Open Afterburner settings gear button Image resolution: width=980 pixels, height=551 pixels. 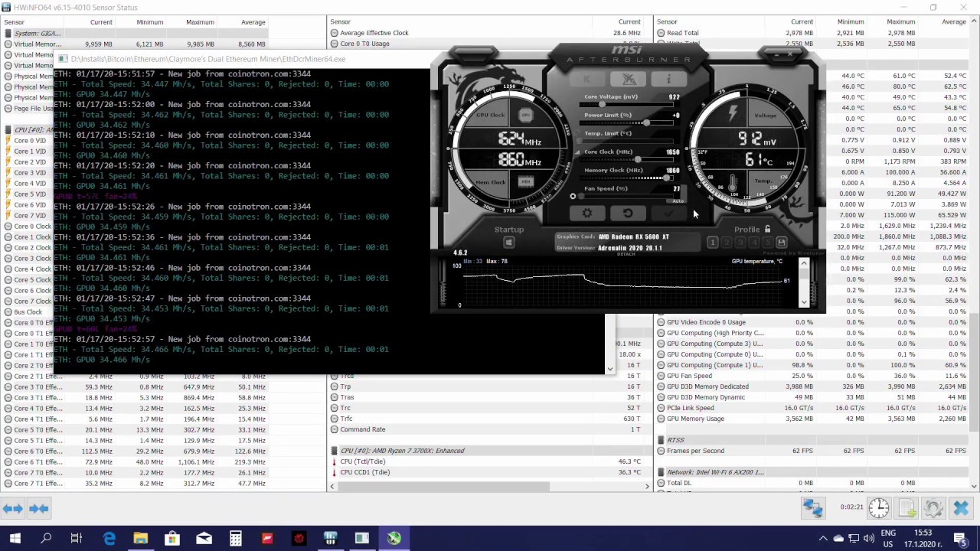pyautogui.click(x=587, y=214)
